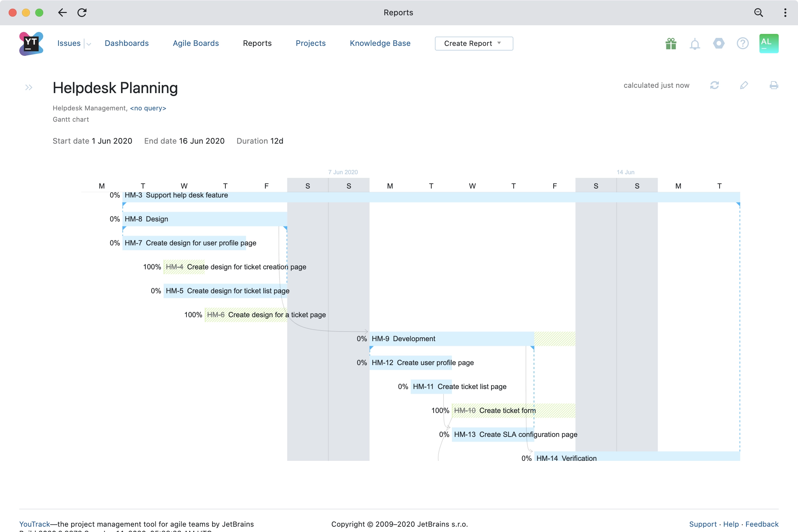Print the report with printer icon
The width and height of the screenshot is (798, 532).
click(774, 85)
